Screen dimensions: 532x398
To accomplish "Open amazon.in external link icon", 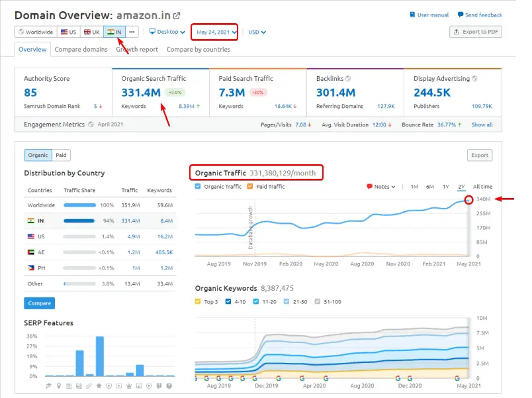I will pos(176,15).
